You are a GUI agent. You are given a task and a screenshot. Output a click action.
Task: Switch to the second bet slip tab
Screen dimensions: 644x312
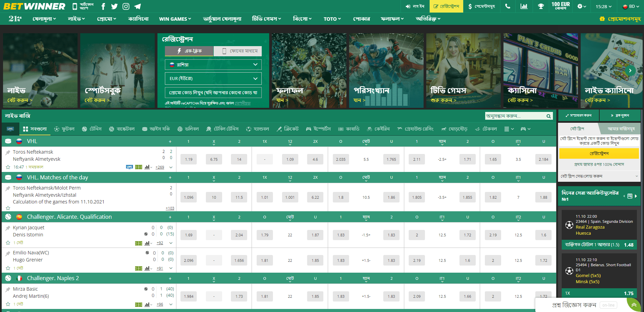click(x=620, y=129)
